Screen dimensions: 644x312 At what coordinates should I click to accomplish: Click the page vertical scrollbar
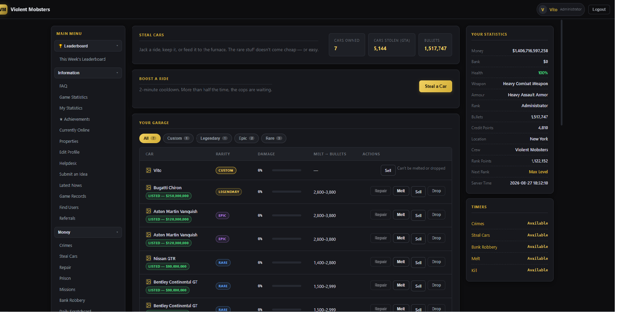click(562, 73)
